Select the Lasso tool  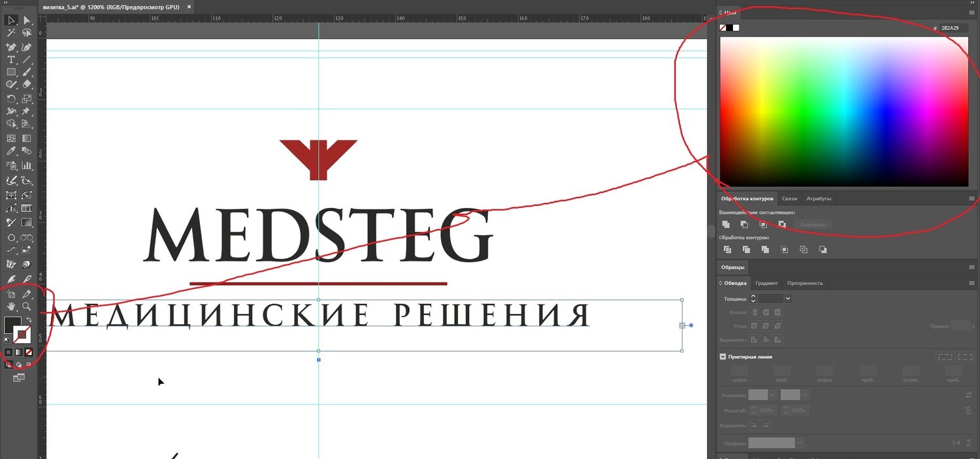(27, 32)
